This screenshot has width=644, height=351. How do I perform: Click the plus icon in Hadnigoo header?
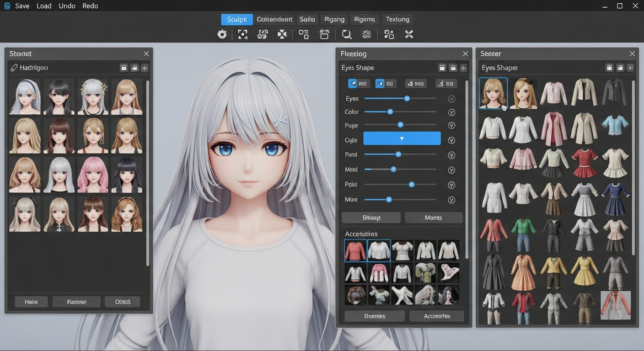[x=145, y=68]
